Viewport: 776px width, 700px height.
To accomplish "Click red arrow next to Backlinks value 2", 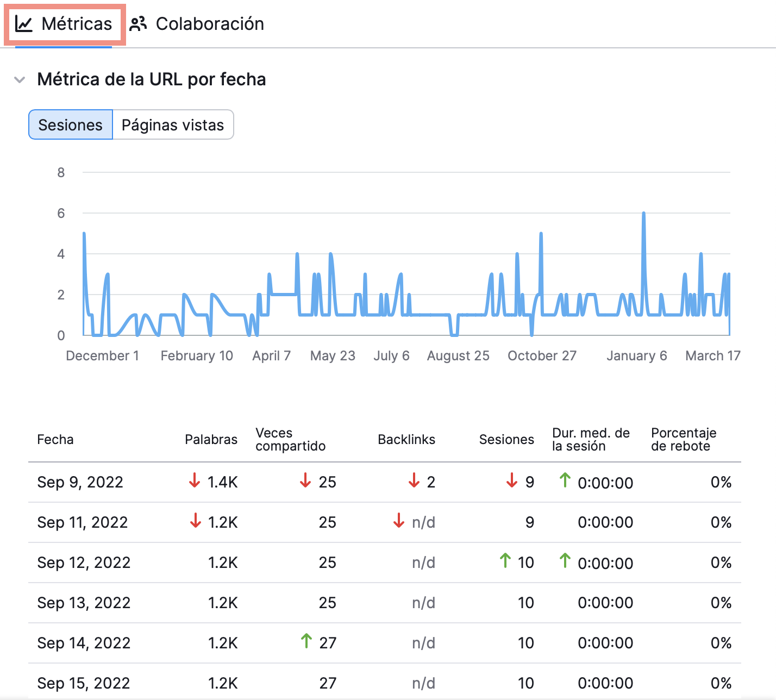I will [x=414, y=480].
